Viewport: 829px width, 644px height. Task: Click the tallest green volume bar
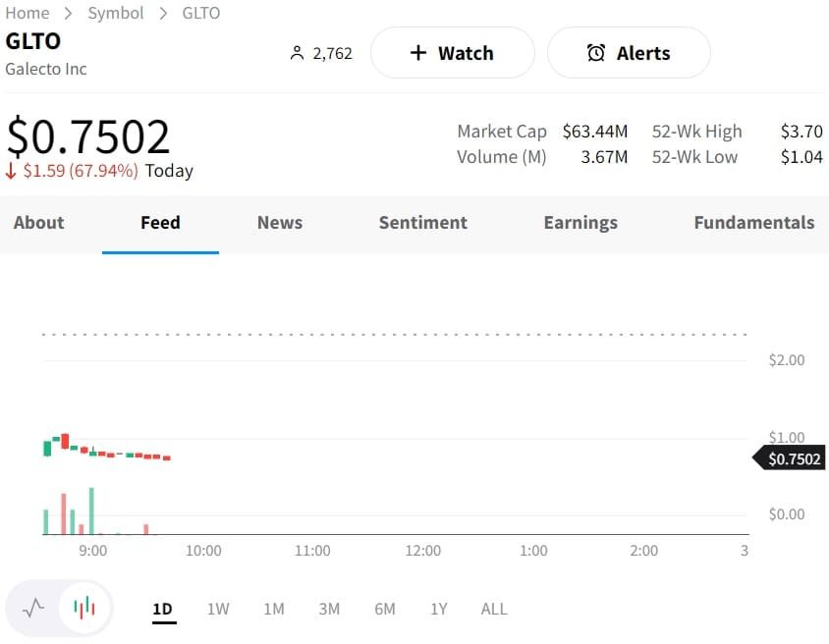tap(91, 510)
